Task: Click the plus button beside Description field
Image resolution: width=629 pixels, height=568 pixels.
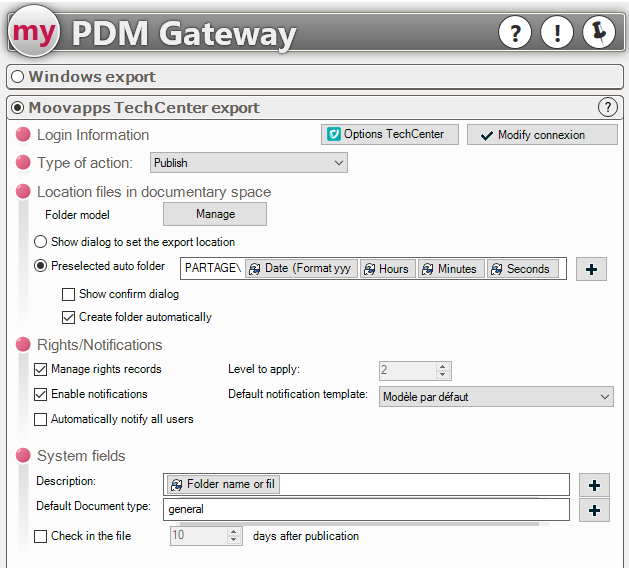Action: 594,485
